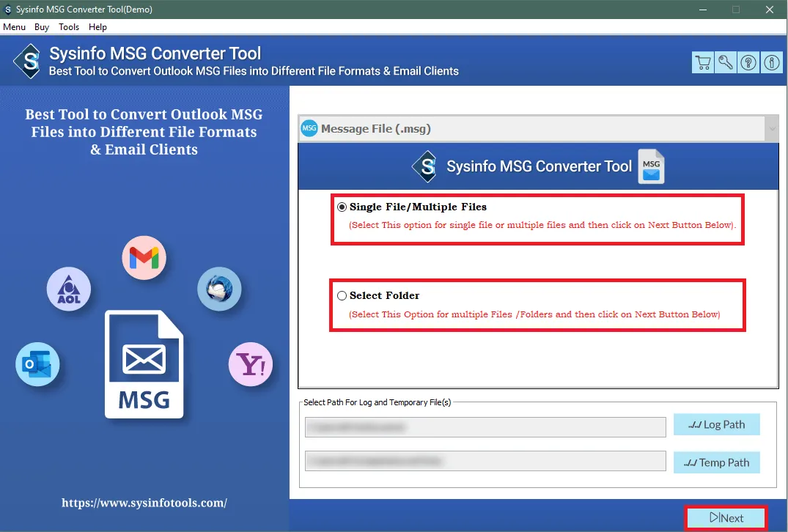Click the Gmail icon on left panel
This screenshot has width=788, height=532.
pyautogui.click(x=144, y=258)
